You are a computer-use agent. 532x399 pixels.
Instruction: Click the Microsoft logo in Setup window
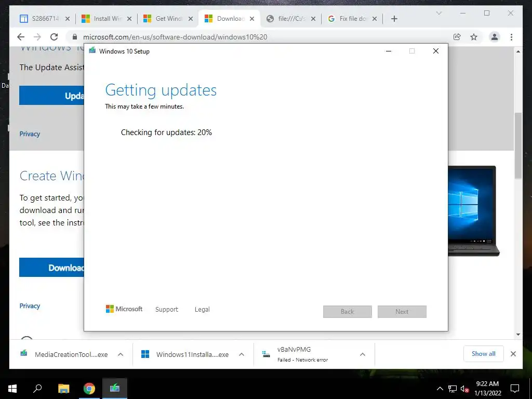pos(124,309)
